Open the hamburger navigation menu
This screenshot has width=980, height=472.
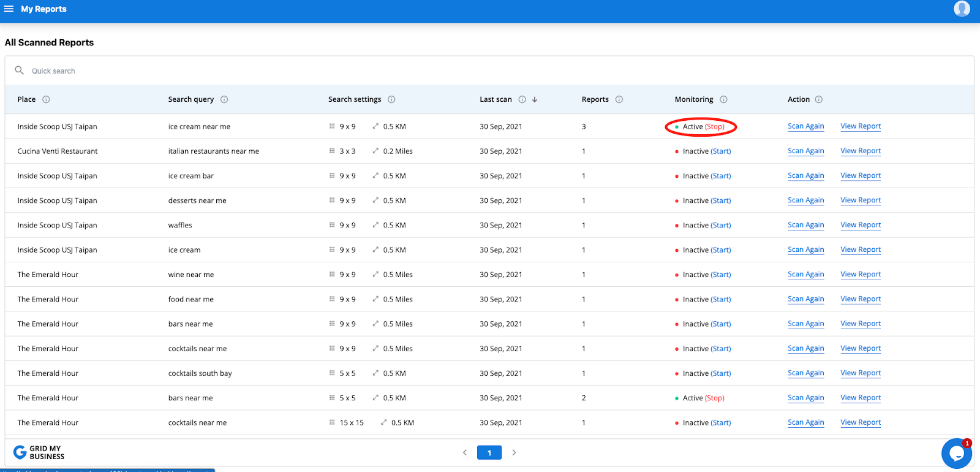(x=9, y=9)
